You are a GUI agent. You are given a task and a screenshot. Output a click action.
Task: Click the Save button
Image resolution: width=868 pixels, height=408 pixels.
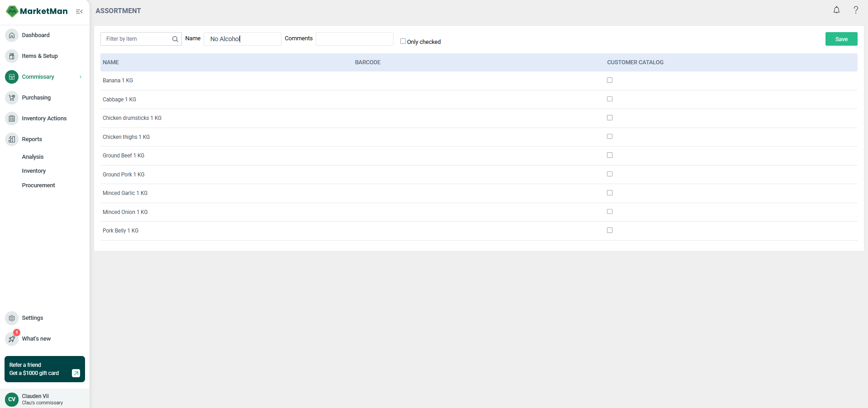pyautogui.click(x=841, y=39)
